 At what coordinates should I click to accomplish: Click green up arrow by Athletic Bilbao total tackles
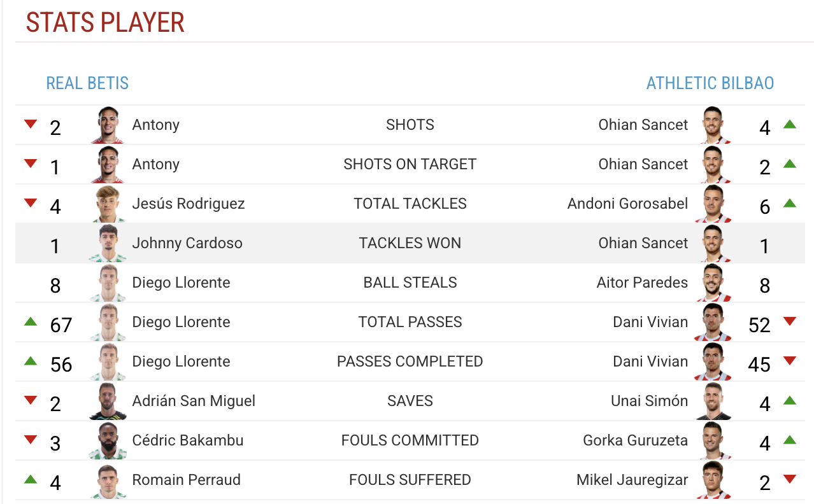(790, 203)
